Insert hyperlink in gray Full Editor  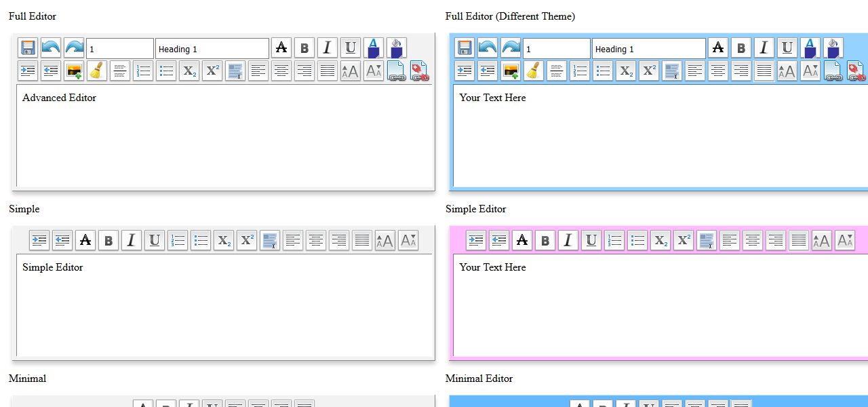pyautogui.click(x=397, y=71)
